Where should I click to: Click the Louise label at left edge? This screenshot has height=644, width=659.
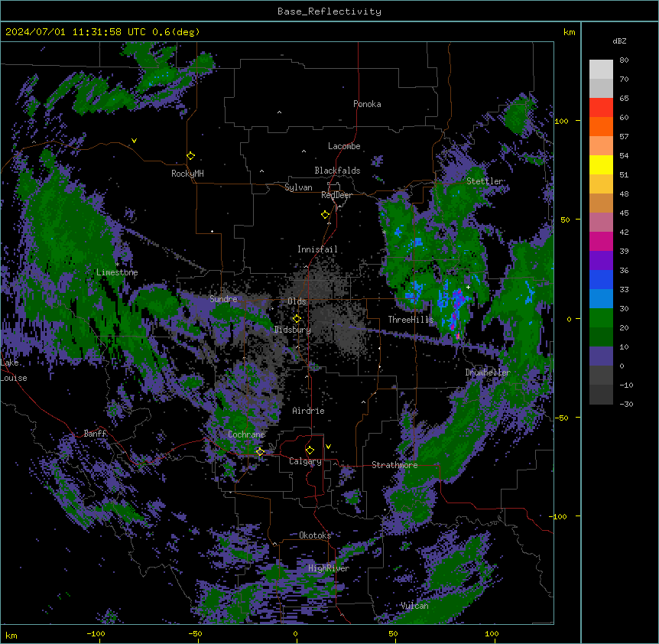[x=14, y=378]
